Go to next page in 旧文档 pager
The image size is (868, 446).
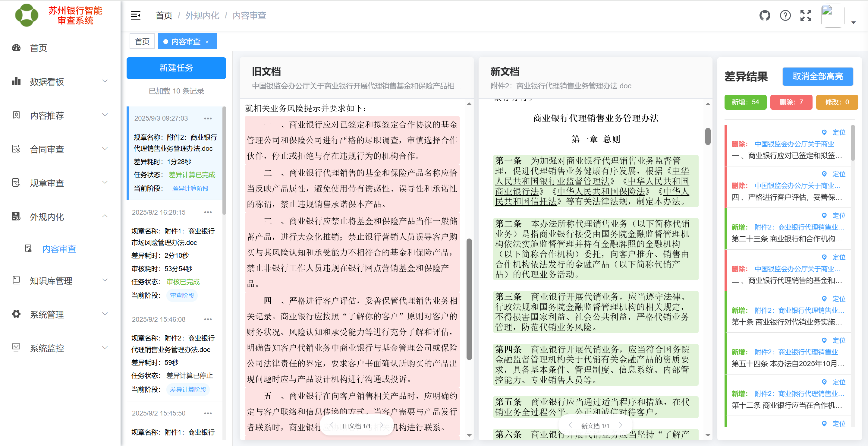(x=382, y=425)
